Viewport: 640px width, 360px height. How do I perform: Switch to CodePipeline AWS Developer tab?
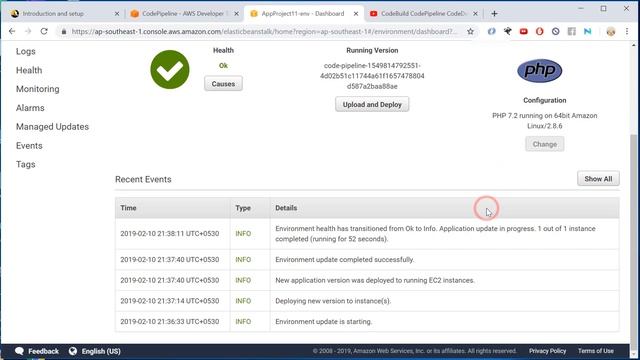(x=183, y=13)
